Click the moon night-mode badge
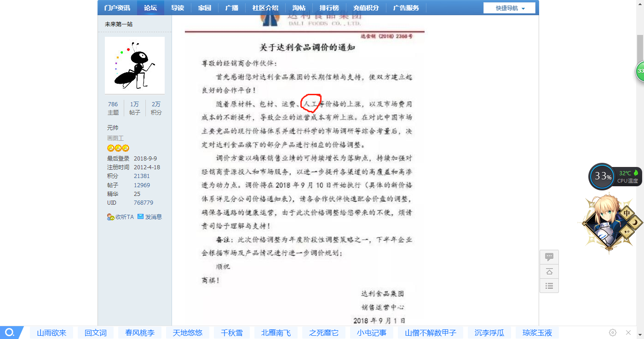Image resolution: width=644 pixels, height=339 pixels. (635, 223)
